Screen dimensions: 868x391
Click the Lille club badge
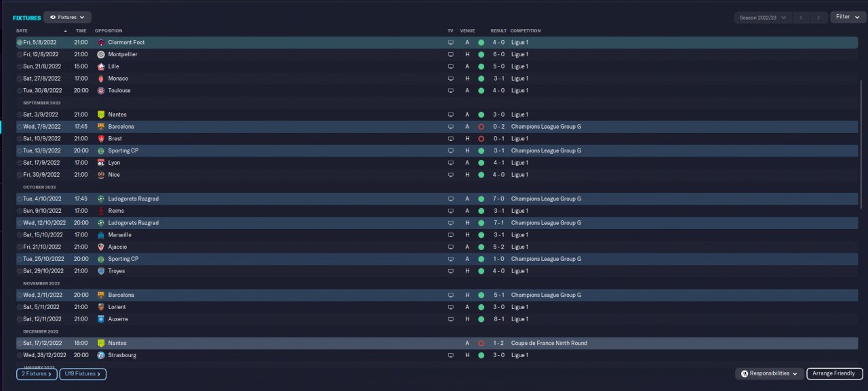pos(101,66)
